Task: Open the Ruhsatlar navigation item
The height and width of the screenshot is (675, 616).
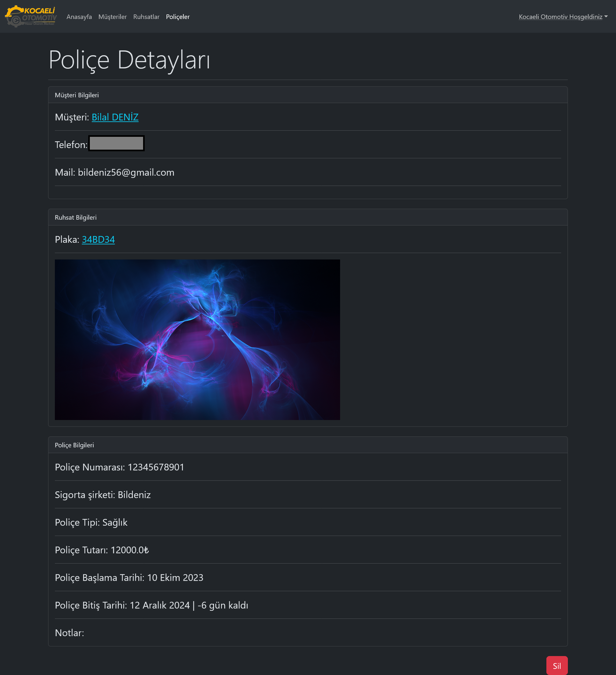Action: [146, 17]
